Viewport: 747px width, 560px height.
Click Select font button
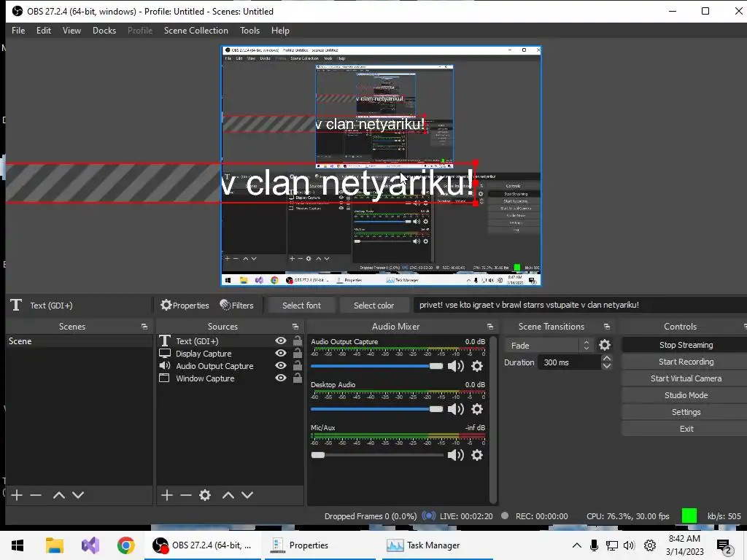(x=301, y=306)
